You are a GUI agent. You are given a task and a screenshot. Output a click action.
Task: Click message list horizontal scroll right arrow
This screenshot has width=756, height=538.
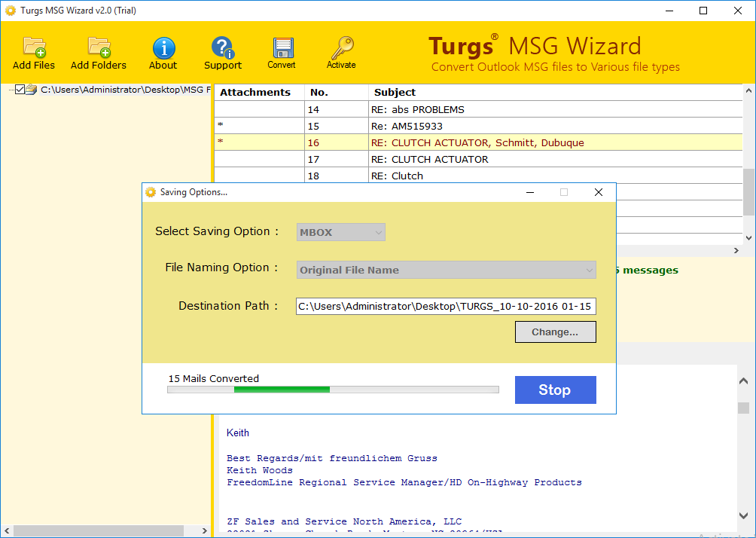click(736, 250)
